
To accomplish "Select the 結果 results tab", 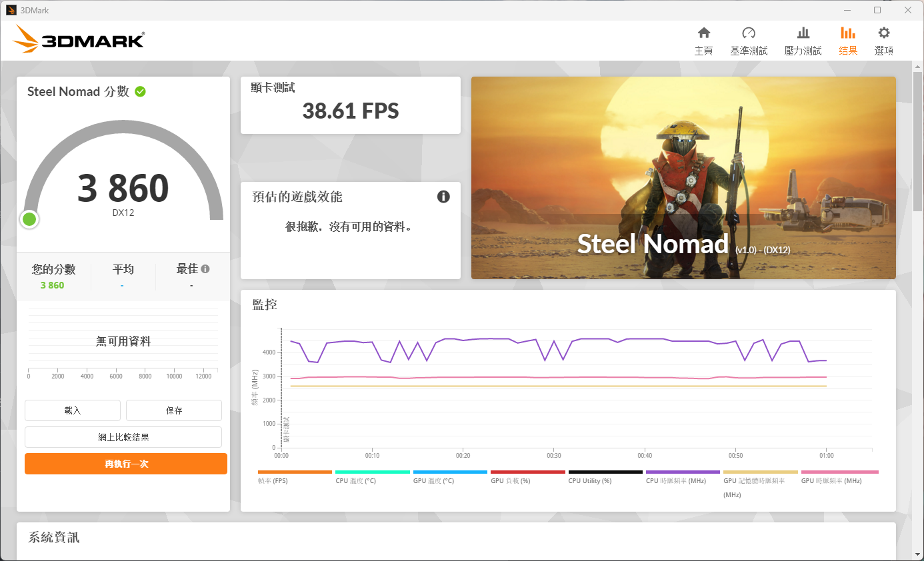I will tap(848, 41).
